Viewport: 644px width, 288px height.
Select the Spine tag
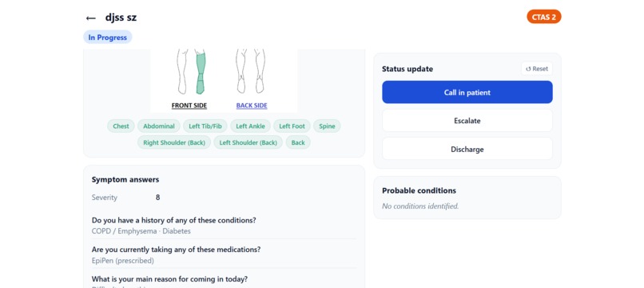(327, 126)
